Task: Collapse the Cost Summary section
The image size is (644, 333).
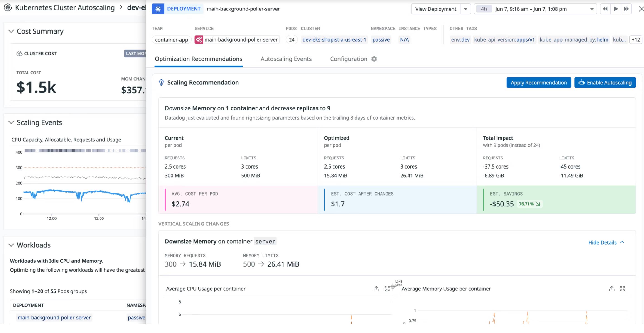Action: tap(11, 31)
